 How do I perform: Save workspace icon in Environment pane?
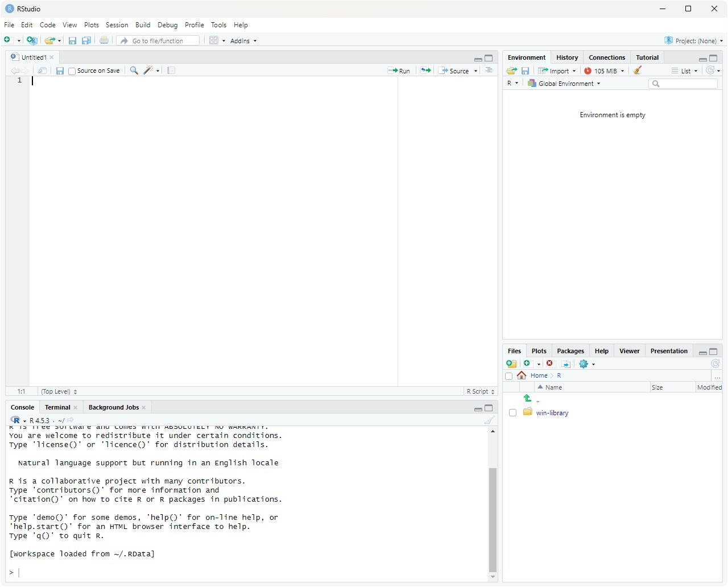point(525,71)
